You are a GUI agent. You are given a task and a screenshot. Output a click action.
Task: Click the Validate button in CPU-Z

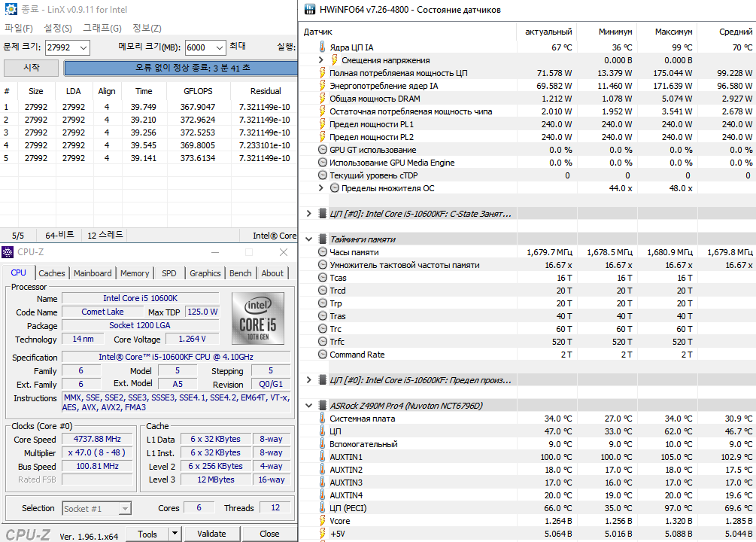211,533
